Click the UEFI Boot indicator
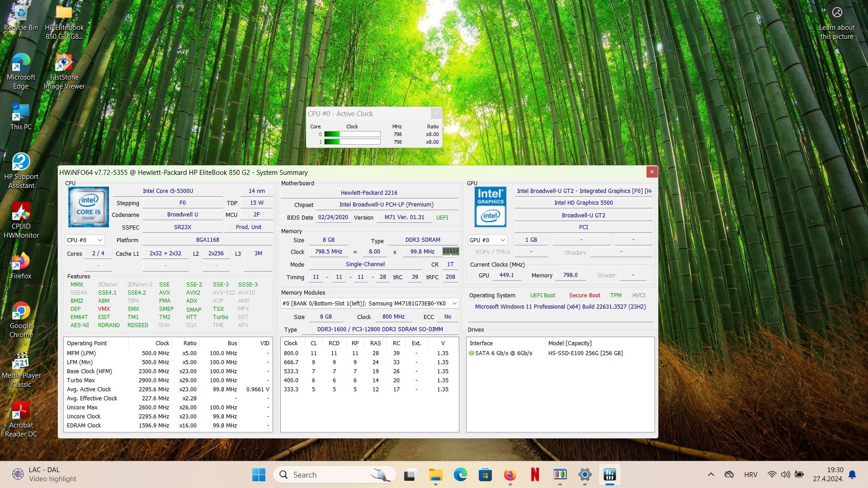Screen dimensions: 868x488 (x=542, y=296)
